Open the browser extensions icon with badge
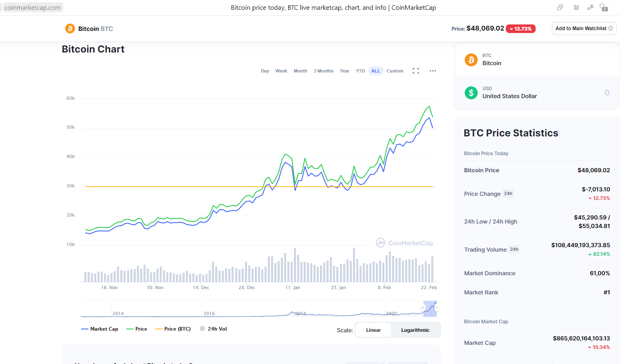Screen dimensions: 620x364 [x=604, y=7]
